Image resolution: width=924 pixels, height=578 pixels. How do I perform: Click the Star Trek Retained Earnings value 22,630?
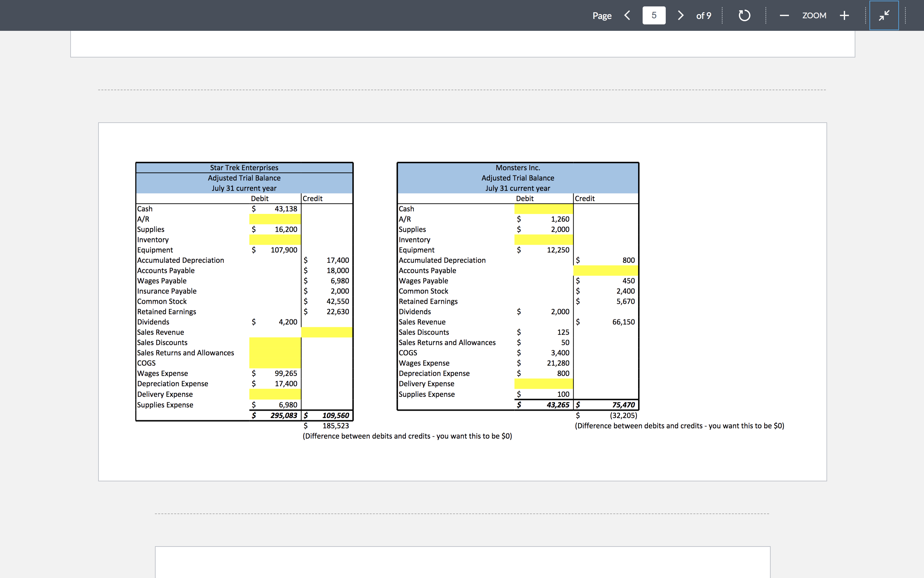[x=338, y=312]
